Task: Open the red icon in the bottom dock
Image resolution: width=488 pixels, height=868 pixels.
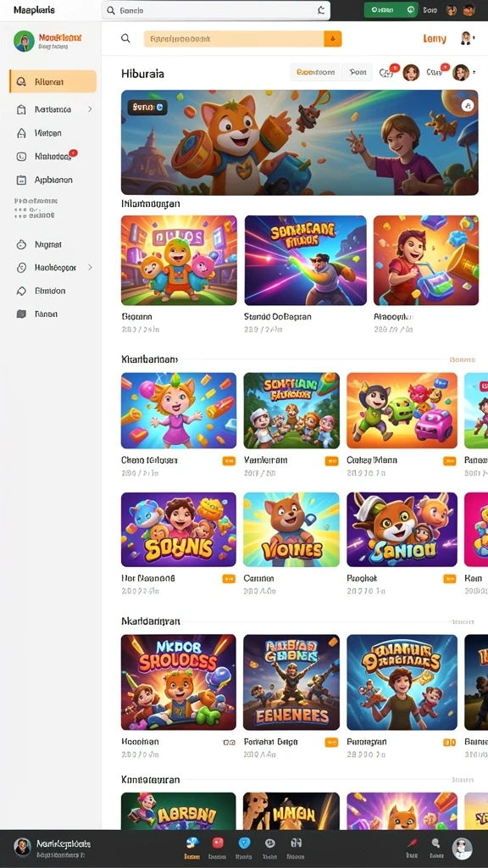Action: 218,843
